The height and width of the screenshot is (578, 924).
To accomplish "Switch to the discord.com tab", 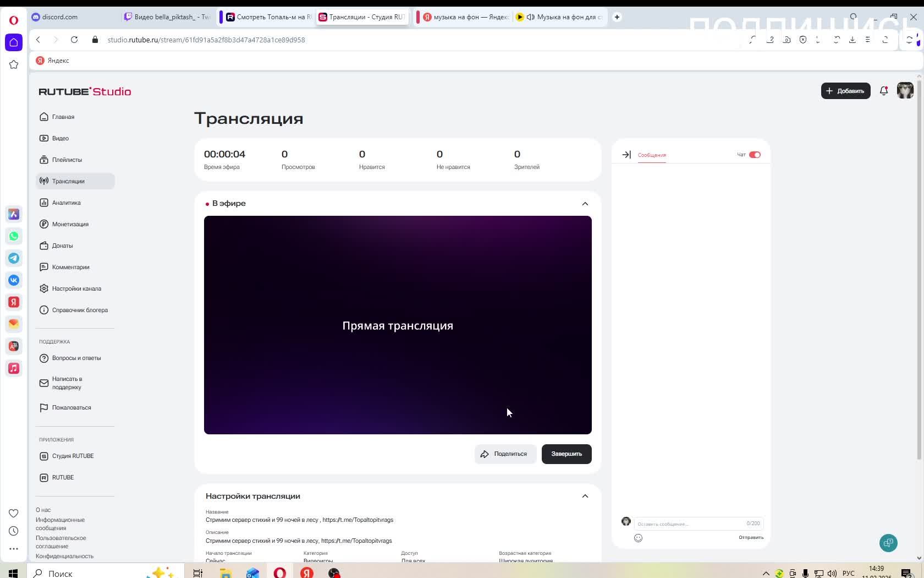I will [74, 17].
